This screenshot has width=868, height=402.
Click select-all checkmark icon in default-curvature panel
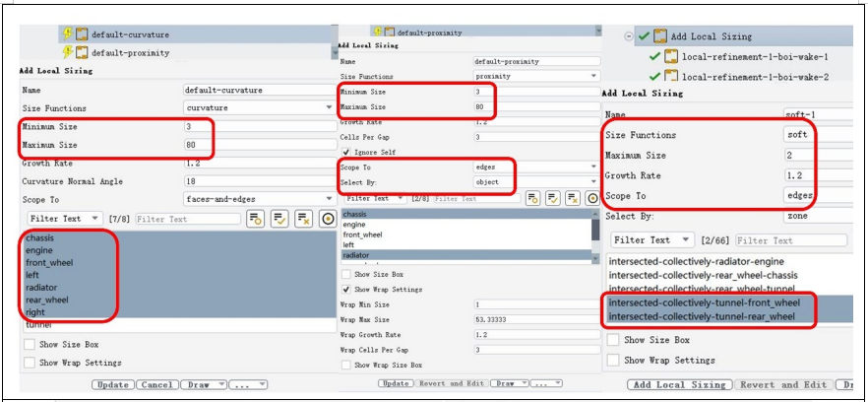(279, 219)
